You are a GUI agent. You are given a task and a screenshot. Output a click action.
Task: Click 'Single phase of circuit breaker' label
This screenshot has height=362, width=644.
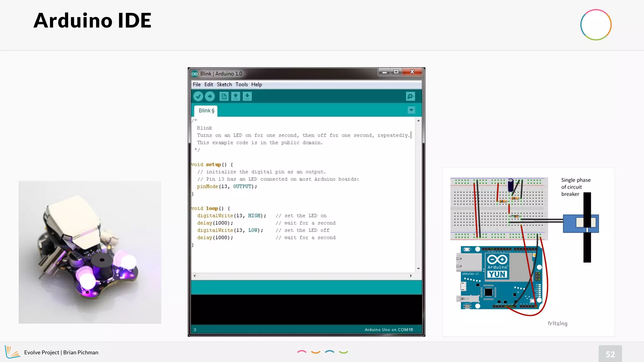[x=576, y=187]
